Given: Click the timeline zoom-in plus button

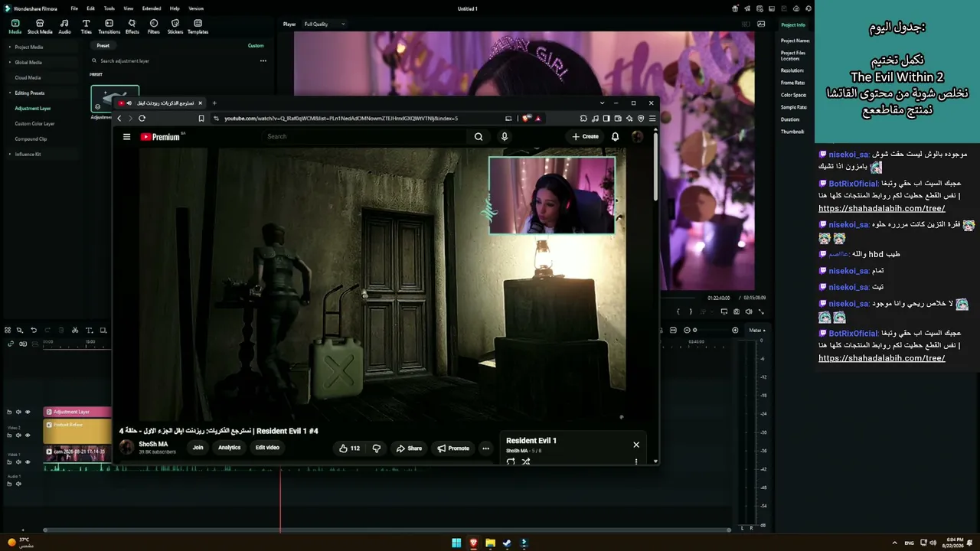Looking at the screenshot, I should (x=735, y=331).
